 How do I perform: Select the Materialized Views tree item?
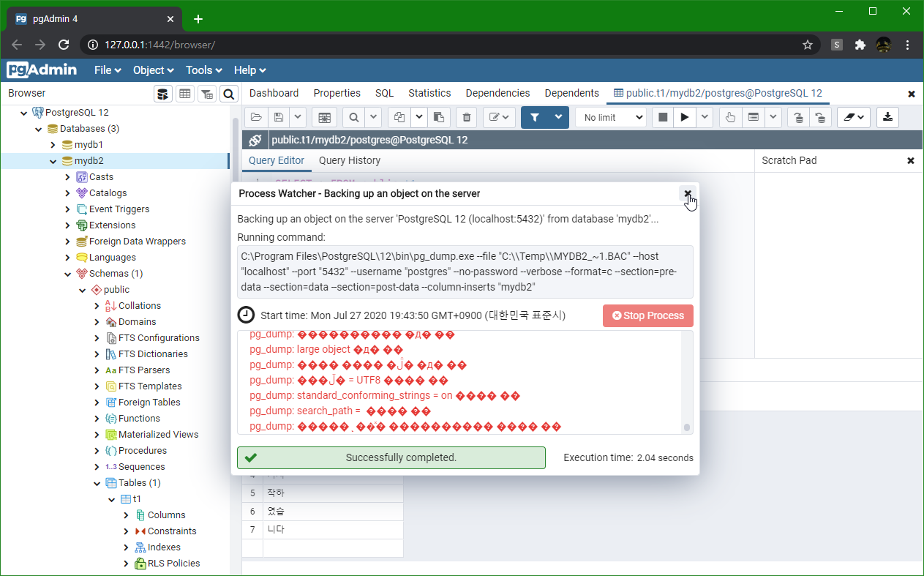click(x=158, y=435)
